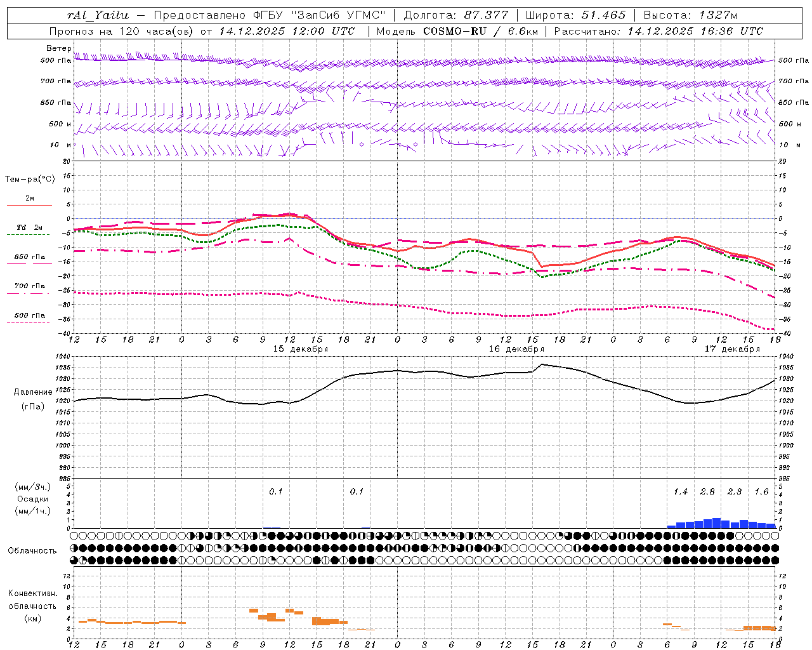Click '(гПа)' unit under Давление

click(33, 407)
